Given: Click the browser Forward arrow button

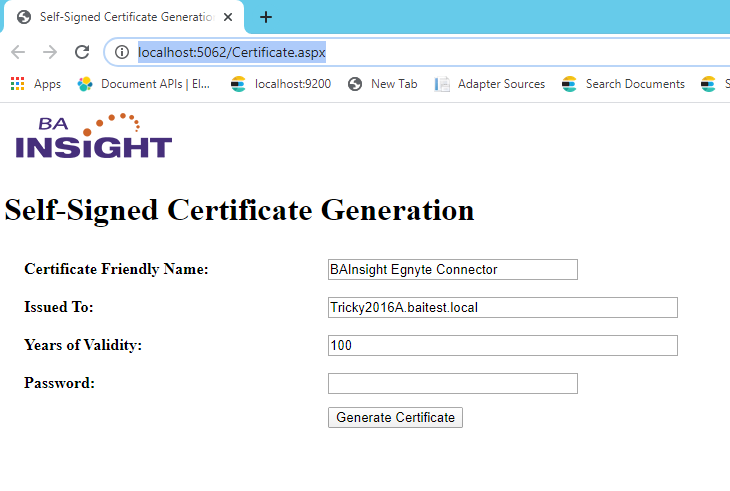Looking at the screenshot, I should (50, 52).
